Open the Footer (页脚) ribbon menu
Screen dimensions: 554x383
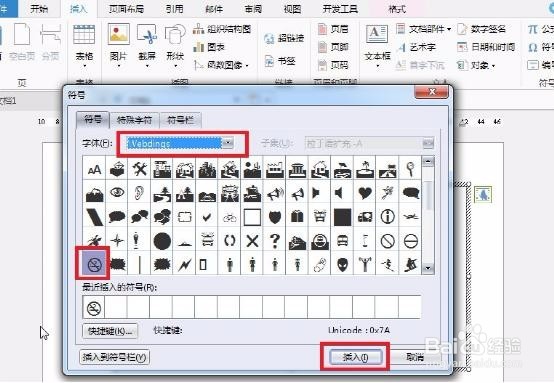[x=334, y=47]
